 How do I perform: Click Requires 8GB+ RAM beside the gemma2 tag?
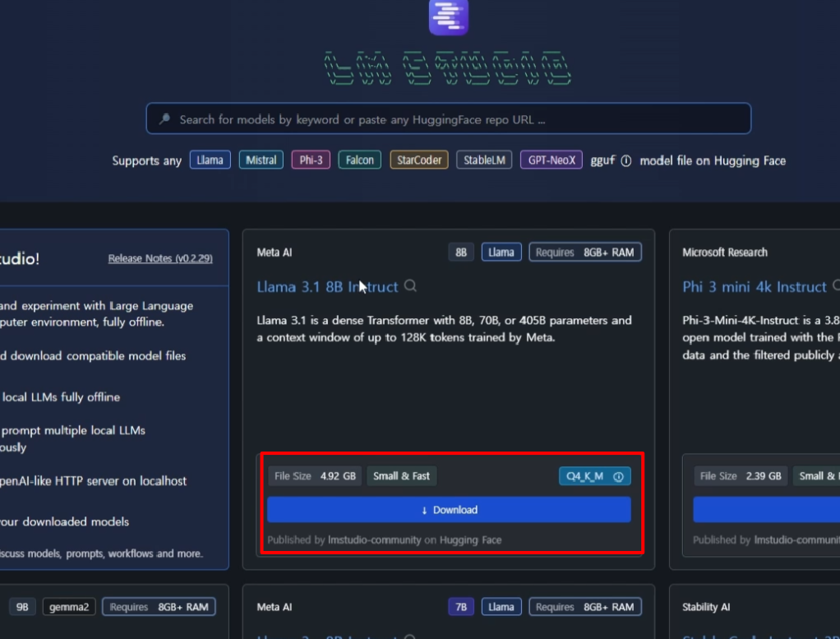click(159, 607)
